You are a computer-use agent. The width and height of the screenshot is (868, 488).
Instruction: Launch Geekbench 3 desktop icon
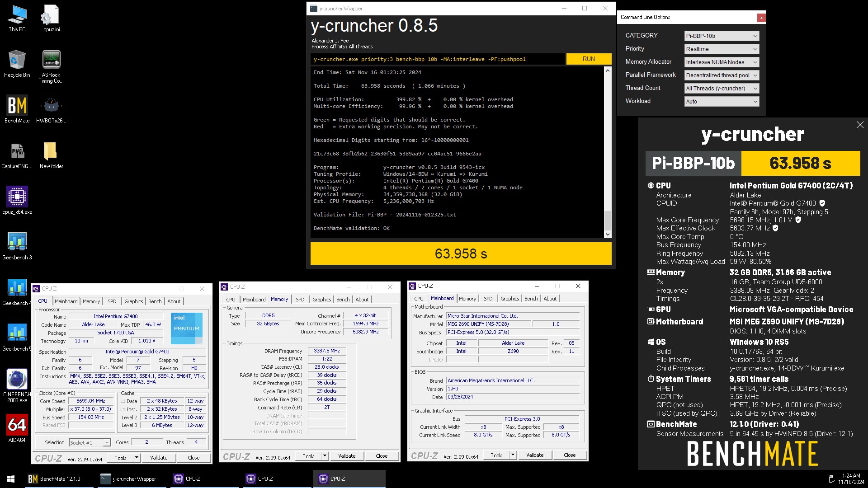click(x=17, y=246)
